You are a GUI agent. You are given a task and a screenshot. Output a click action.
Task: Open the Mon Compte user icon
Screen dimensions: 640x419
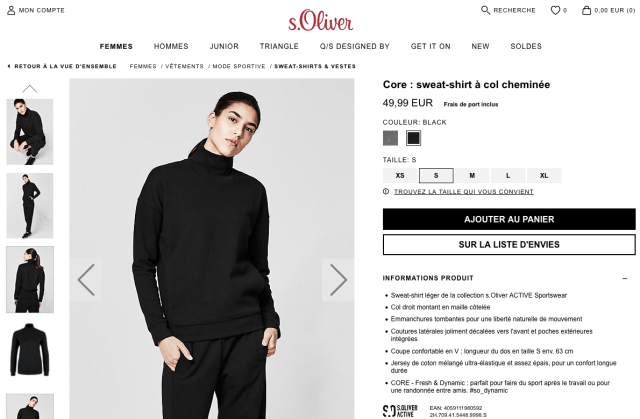coord(11,10)
